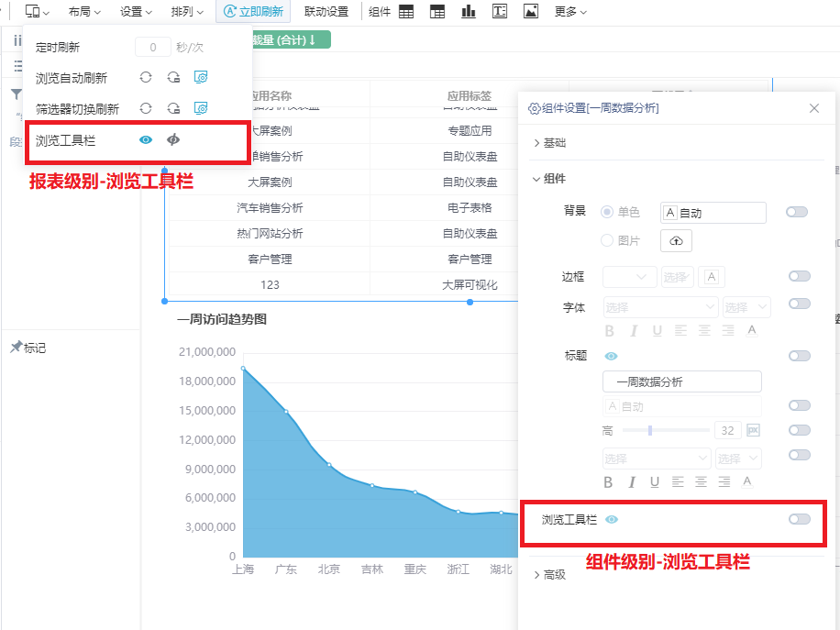
Task: Expand the 高级 section
Action: [x=549, y=575]
